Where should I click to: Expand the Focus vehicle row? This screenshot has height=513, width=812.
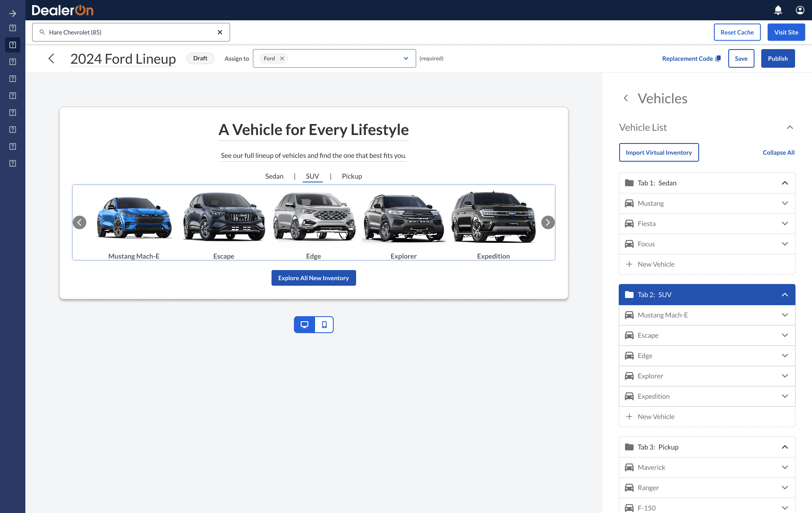785,244
